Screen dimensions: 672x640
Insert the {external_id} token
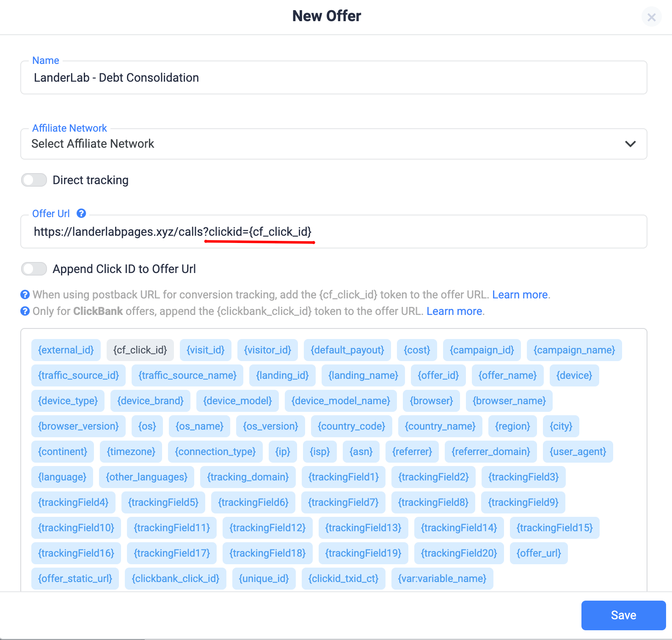[66, 350]
